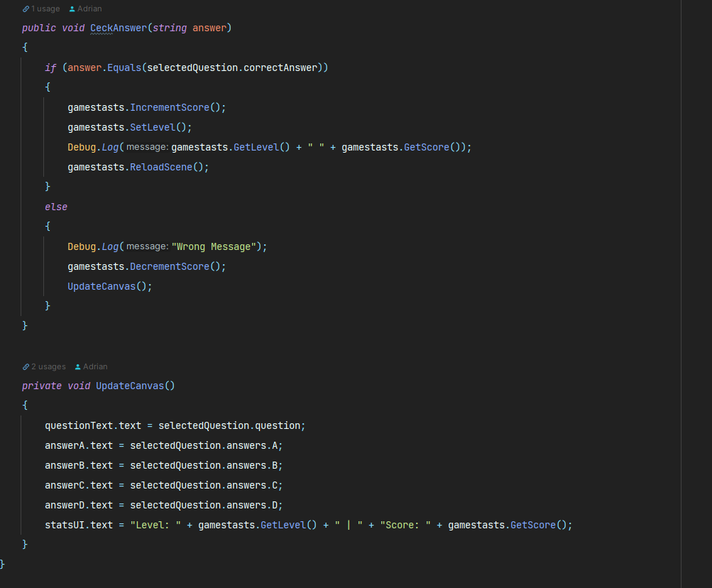Click UpdateCanvas in the private method declaration
This screenshot has width=712, height=588.
[x=130, y=386]
